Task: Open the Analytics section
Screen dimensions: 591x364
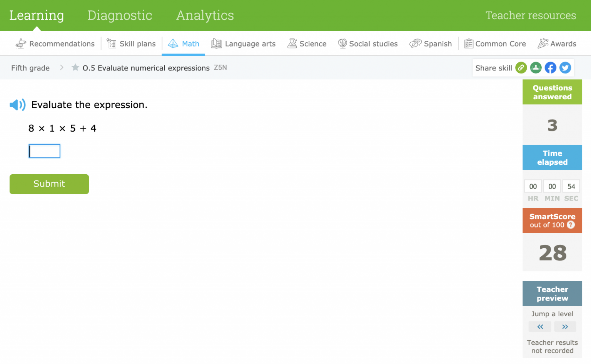Action: pos(205,15)
